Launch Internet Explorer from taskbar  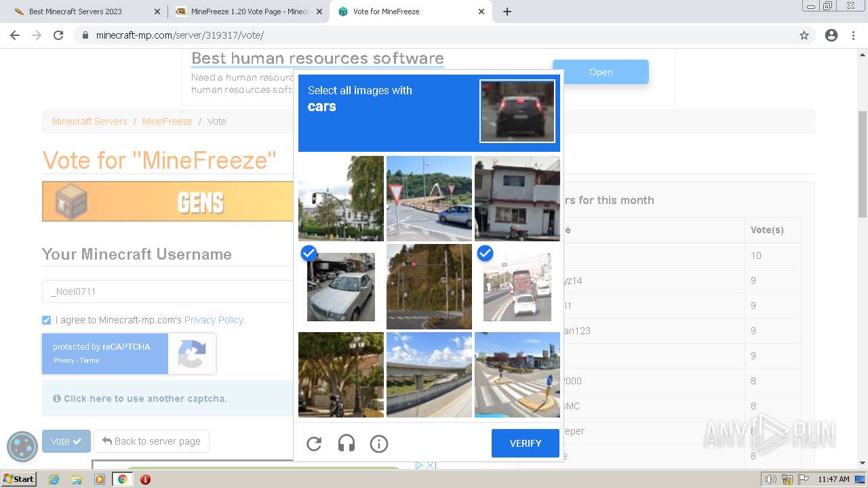54,479
